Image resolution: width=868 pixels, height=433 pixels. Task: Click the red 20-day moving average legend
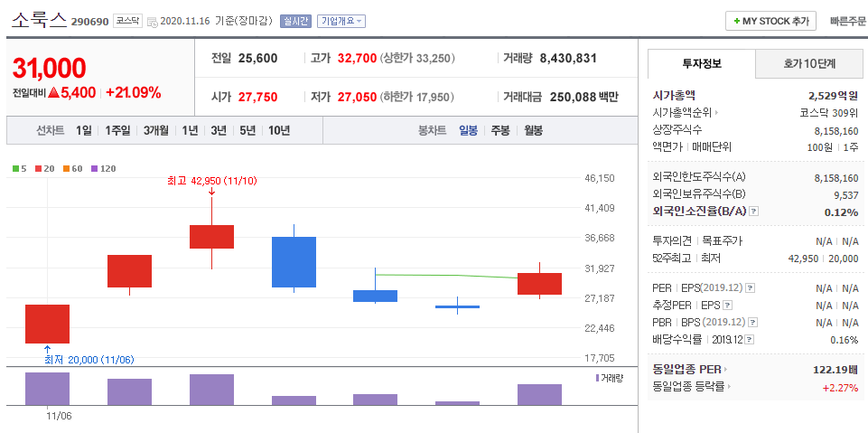[x=43, y=168]
